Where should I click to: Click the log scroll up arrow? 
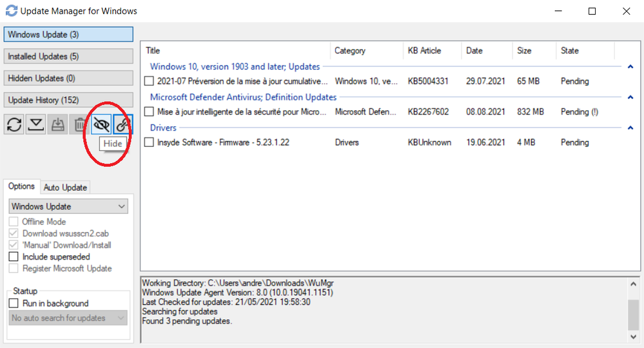tap(633, 284)
